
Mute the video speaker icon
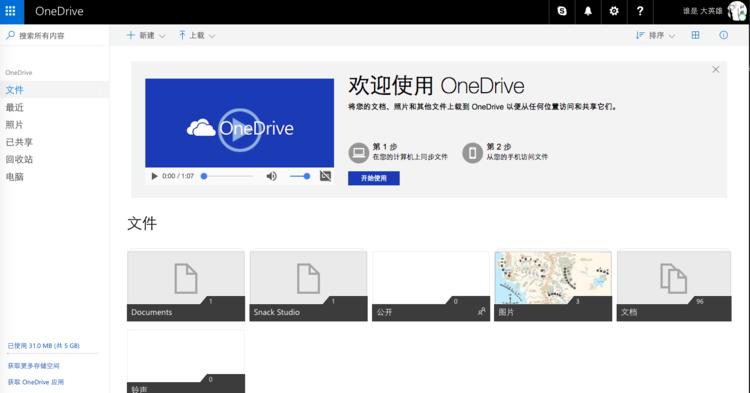[272, 176]
